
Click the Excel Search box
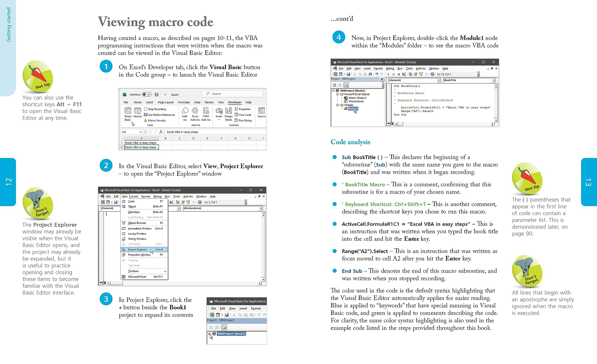pos(232,94)
